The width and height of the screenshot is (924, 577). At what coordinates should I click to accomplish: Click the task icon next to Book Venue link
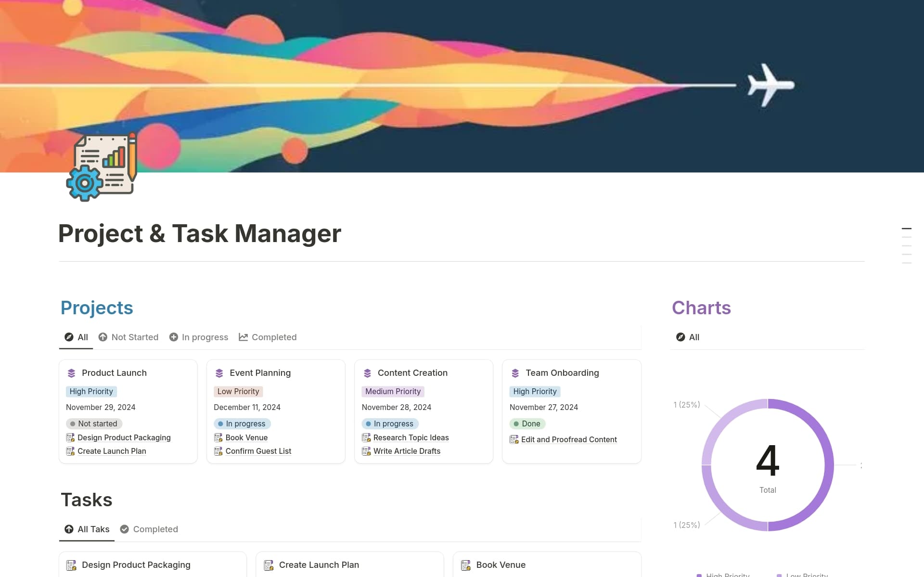coord(218,437)
